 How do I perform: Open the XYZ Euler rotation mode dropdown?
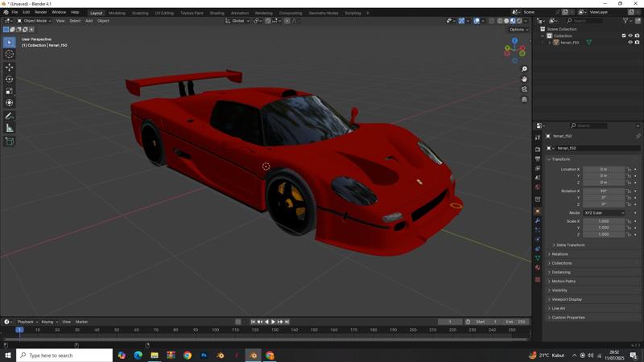[x=604, y=213]
